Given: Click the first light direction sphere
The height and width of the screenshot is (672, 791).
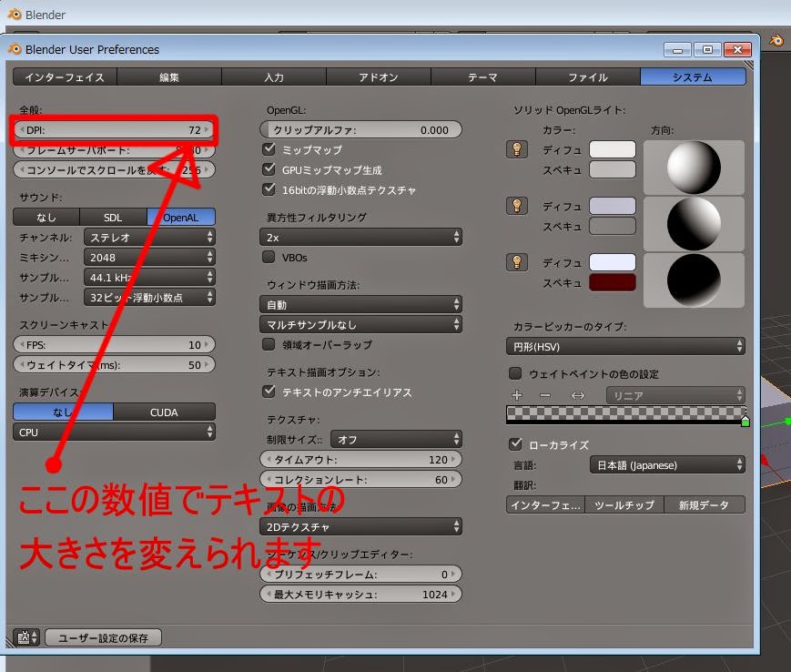Looking at the screenshot, I should pos(695,168).
